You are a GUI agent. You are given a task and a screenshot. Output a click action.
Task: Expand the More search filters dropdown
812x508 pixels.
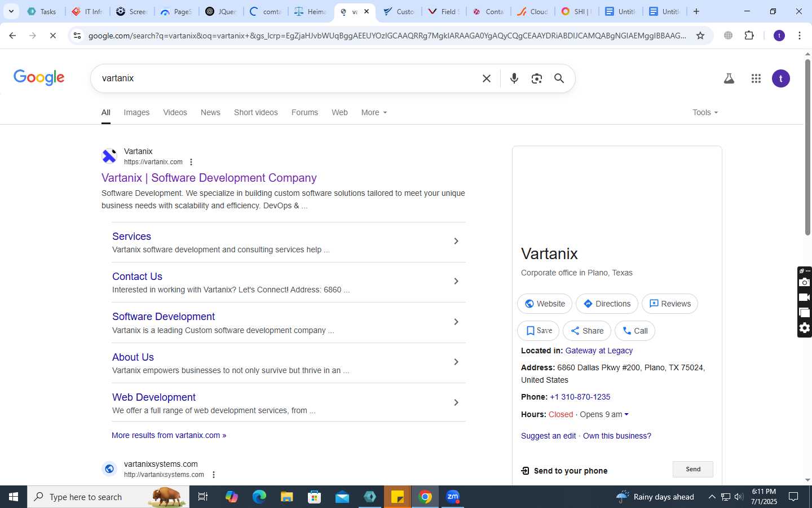click(x=374, y=112)
